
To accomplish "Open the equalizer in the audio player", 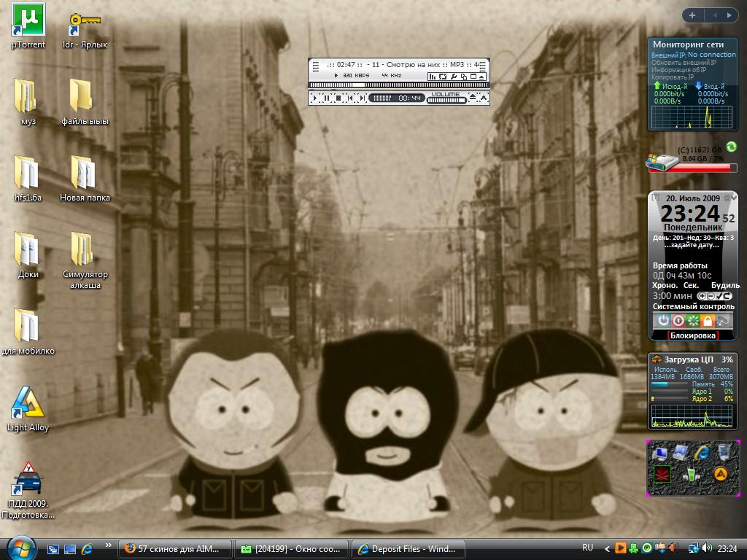I will click(433, 77).
